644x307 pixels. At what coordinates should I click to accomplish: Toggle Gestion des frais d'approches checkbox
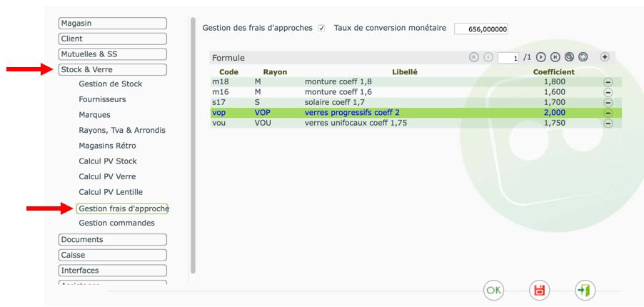321,29
